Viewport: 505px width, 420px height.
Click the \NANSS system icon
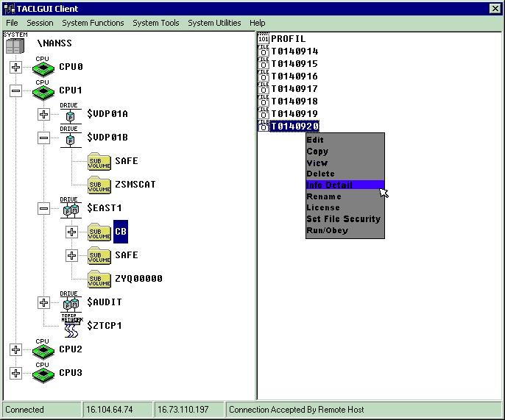point(15,46)
